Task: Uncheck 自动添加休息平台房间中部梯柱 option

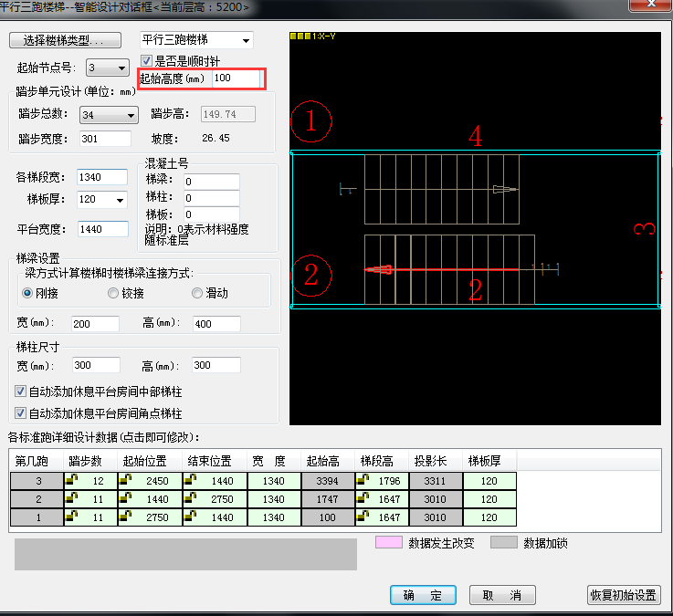Action: pyautogui.click(x=21, y=392)
